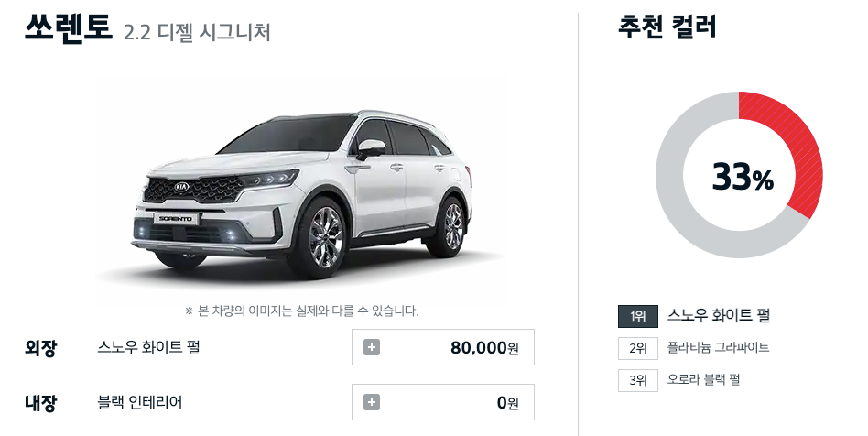Choose 스노우 화이트 펄 in recommended colors
This screenshot has height=436, width=868.
pyautogui.click(x=719, y=316)
